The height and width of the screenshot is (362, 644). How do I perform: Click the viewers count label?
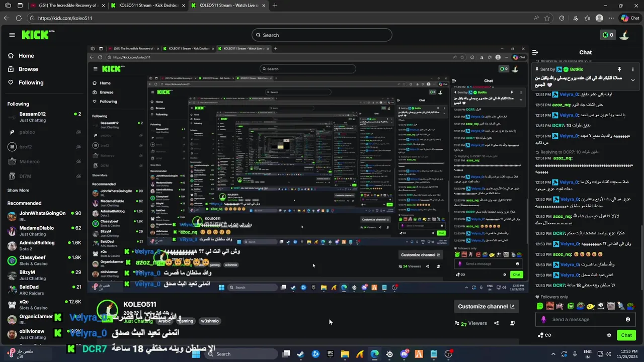pyautogui.click(x=471, y=323)
